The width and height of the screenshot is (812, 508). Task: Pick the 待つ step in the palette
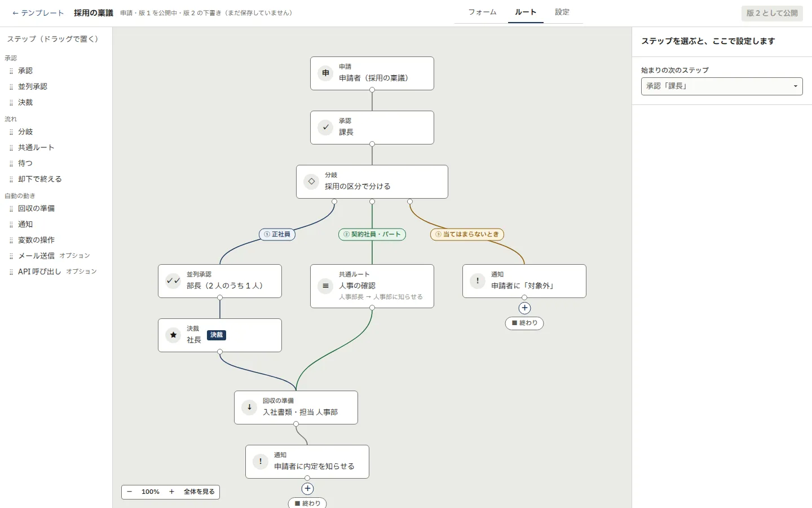pos(25,164)
